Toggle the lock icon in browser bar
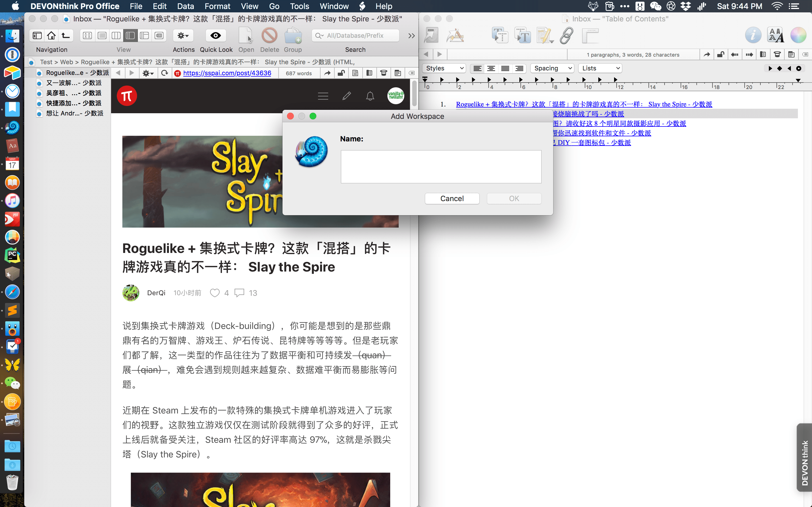The image size is (812, 507). point(341,73)
